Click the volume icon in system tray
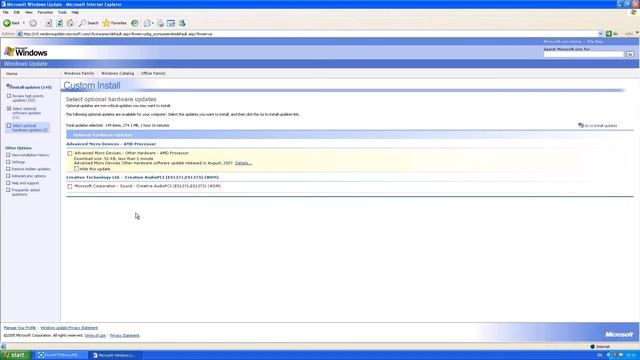The image size is (640, 360). coord(609,355)
